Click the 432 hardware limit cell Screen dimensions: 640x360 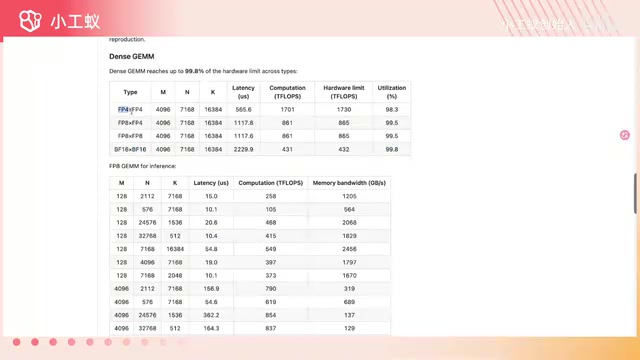click(344, 149)
